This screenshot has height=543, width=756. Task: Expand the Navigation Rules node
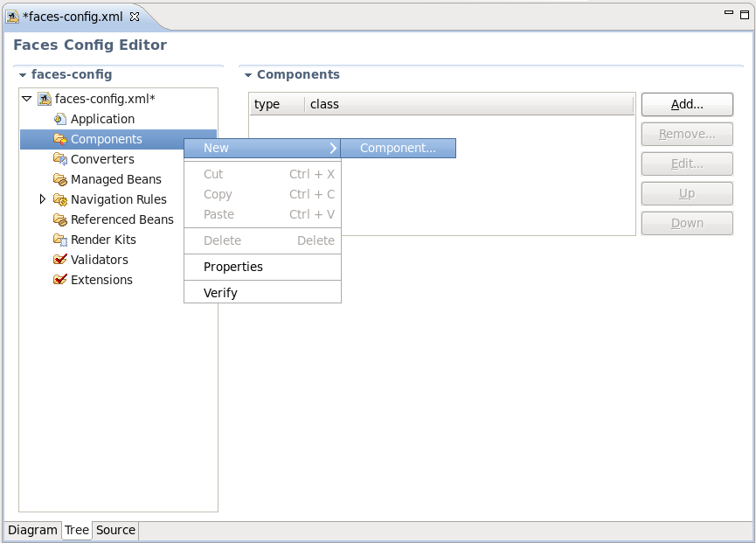tap(42, 199)
